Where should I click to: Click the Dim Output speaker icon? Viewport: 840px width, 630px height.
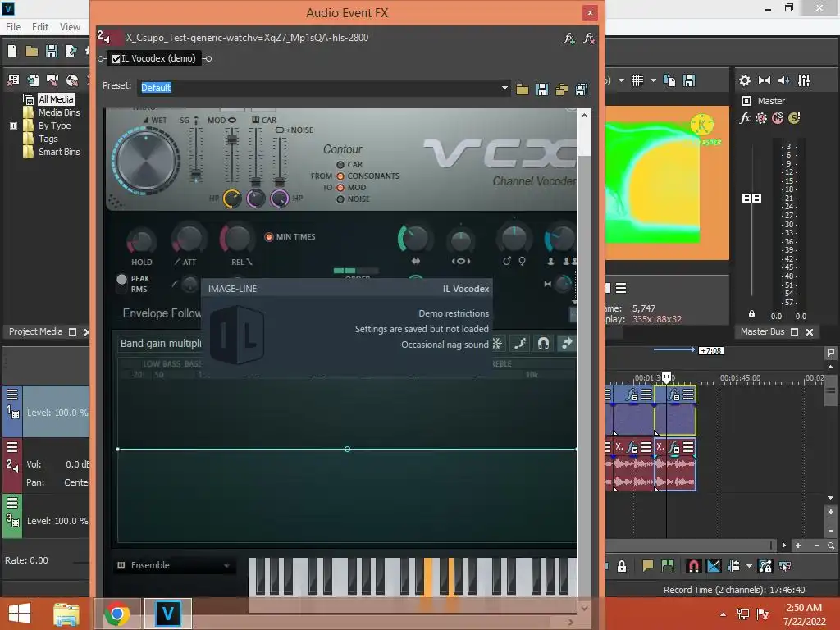[783, 80]
